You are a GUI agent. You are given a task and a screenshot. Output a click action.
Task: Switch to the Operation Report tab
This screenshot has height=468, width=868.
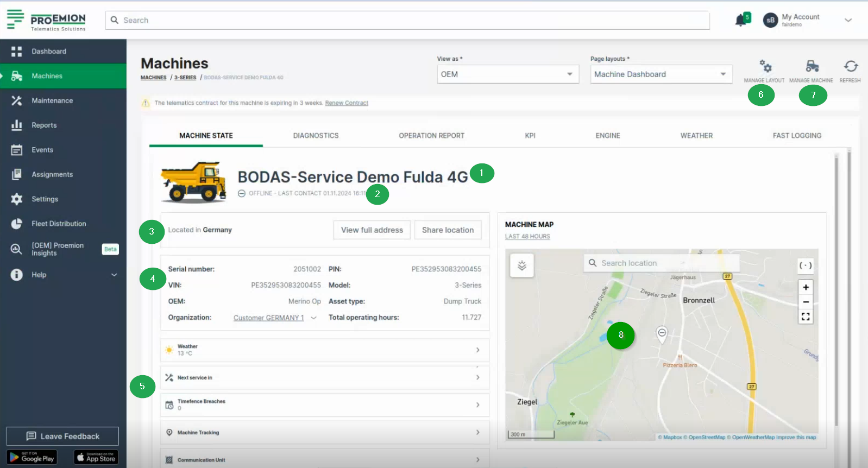pos(431,136)
